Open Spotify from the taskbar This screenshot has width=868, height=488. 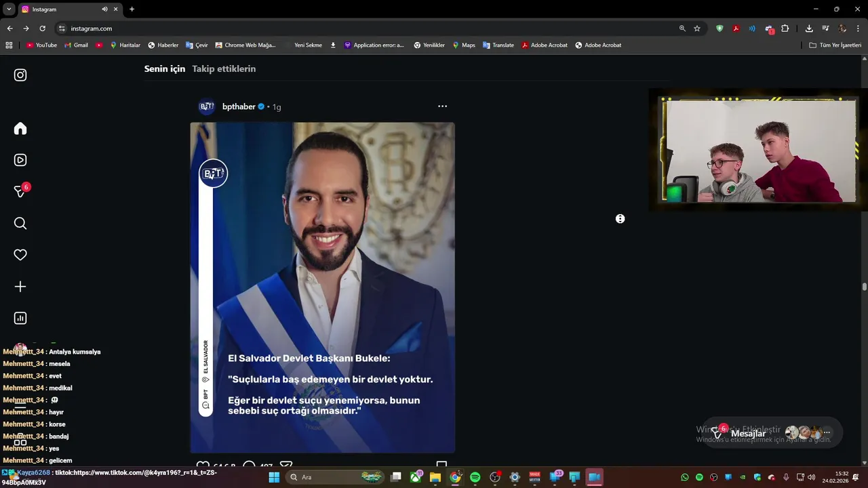click(x=475, y=477)
